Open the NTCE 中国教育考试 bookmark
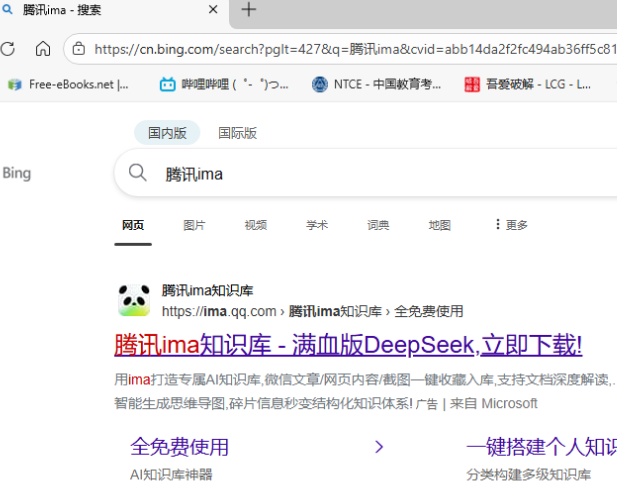617x482 pixels. (x=376, y=85)
